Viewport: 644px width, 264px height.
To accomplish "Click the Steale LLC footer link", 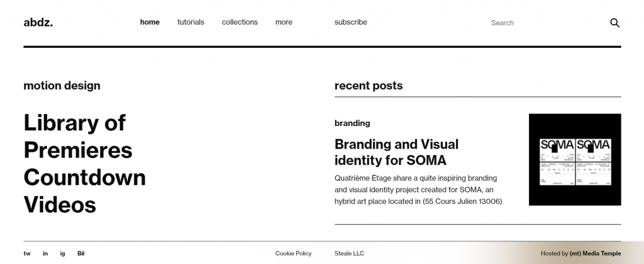I will [349, 253].
